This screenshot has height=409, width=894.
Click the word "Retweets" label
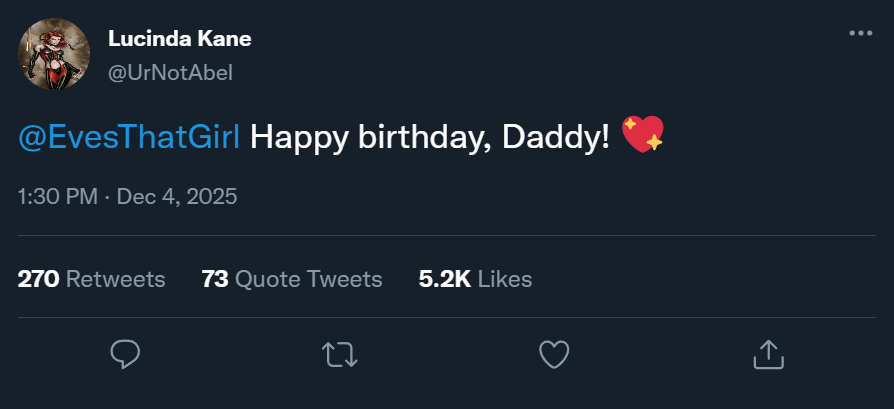point(115,279)
